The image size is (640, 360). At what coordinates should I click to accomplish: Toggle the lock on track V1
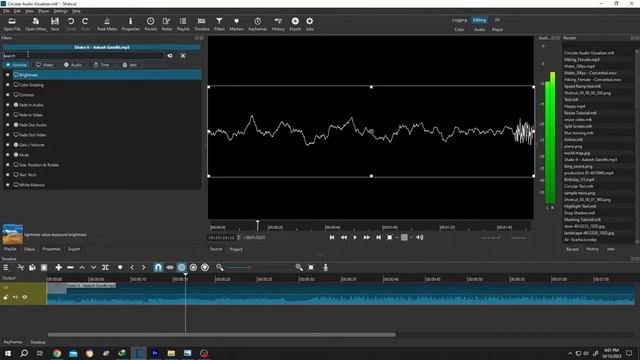tap(6, 297)
